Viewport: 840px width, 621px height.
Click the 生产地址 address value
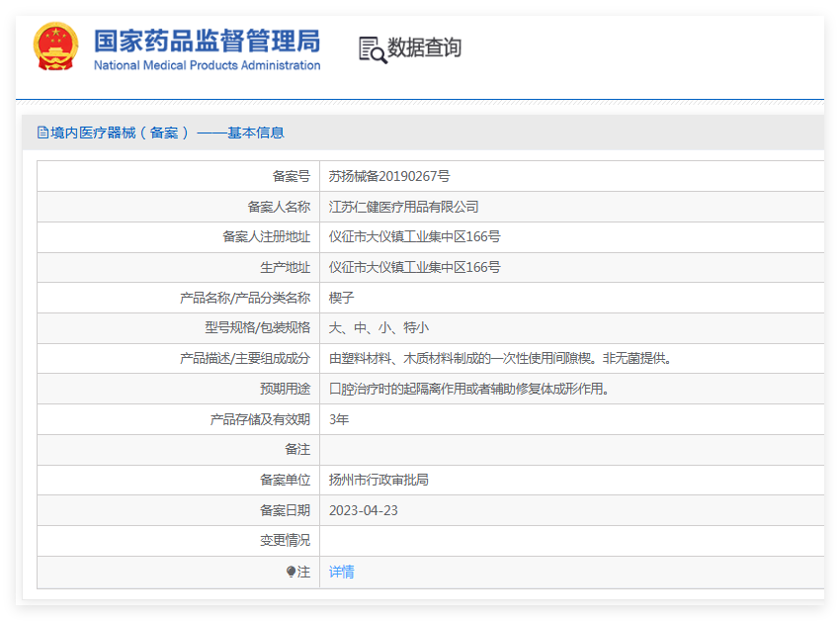point(414,267)
